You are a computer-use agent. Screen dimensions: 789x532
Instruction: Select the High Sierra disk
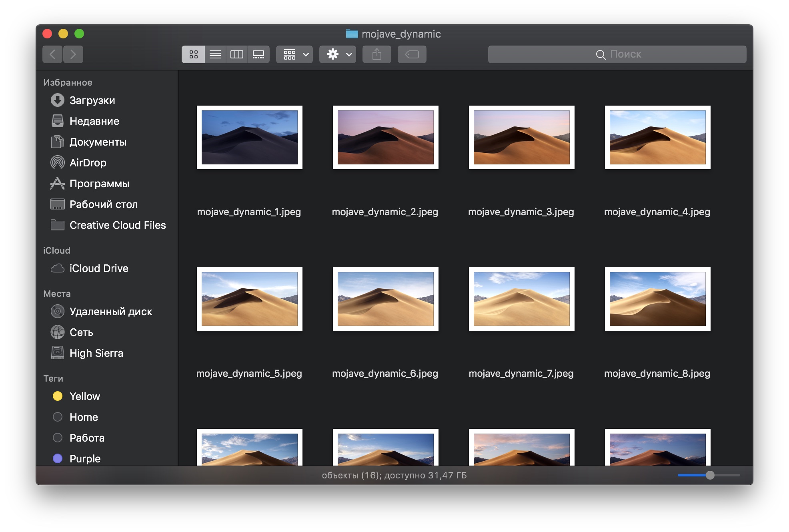96,353
